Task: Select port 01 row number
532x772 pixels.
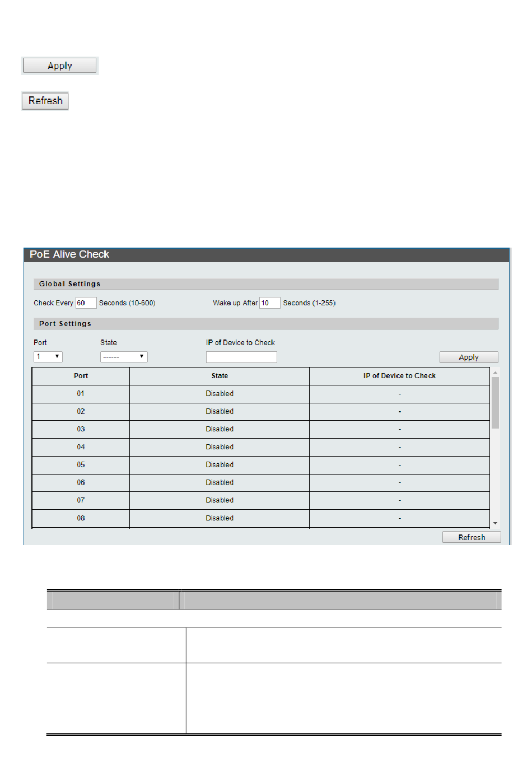Action: (x=81, y=394)
